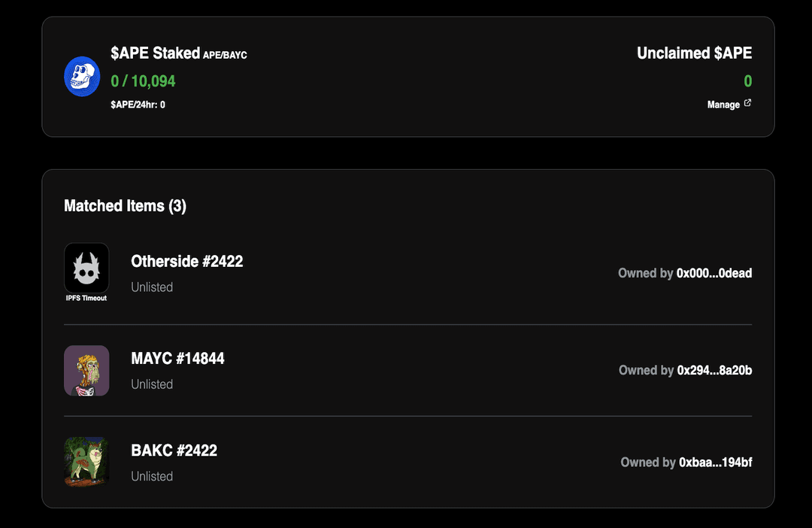Click the APE/BAYC pool label
Viewport: 812px width, 528px height.
225,55
